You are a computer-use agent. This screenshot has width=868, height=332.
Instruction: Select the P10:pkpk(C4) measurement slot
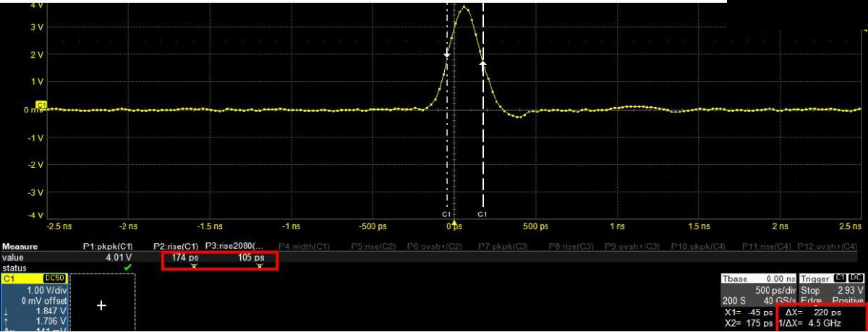(697, 248)
